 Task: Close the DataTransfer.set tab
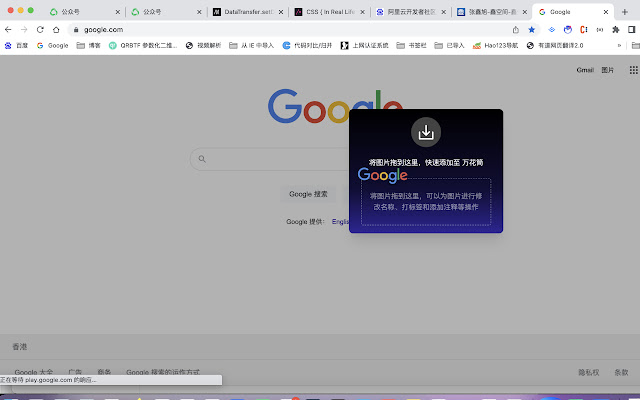(281, 12)
